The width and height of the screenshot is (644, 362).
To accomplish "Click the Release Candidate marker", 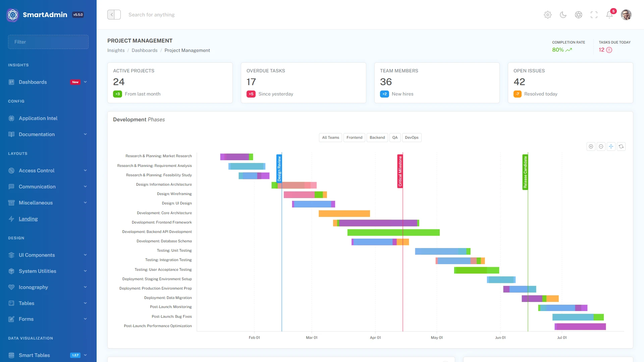I will tap(525, 172).
